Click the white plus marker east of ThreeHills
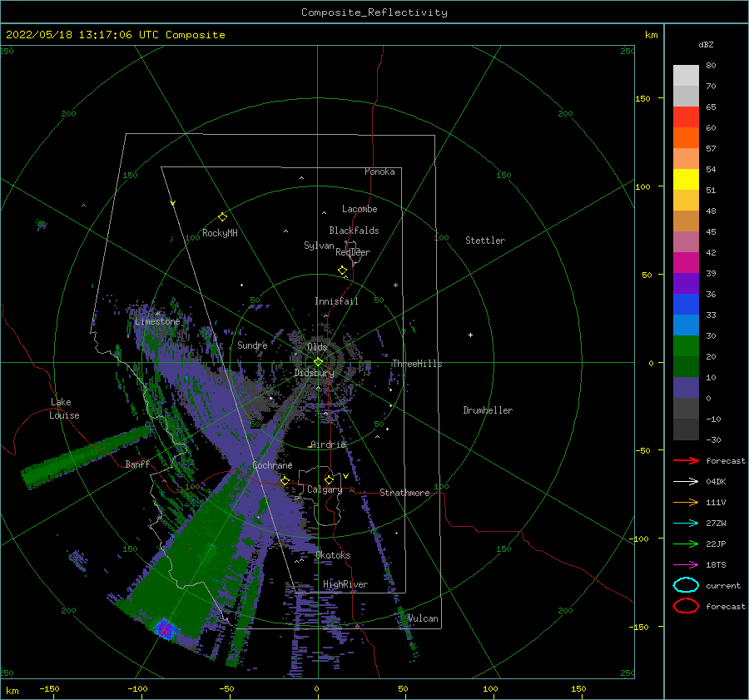Screen dimensions: 749x700 point(470,335)
